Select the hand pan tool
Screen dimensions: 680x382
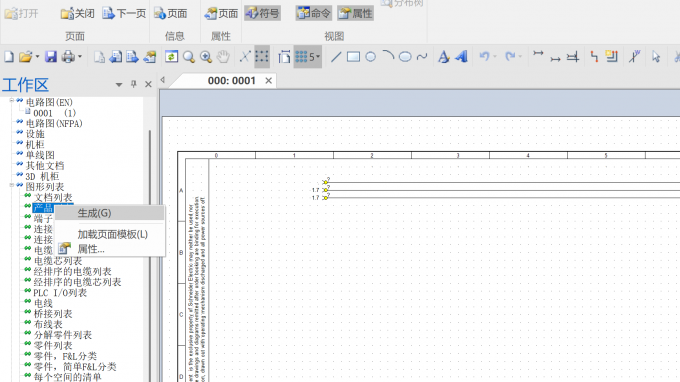223,57
